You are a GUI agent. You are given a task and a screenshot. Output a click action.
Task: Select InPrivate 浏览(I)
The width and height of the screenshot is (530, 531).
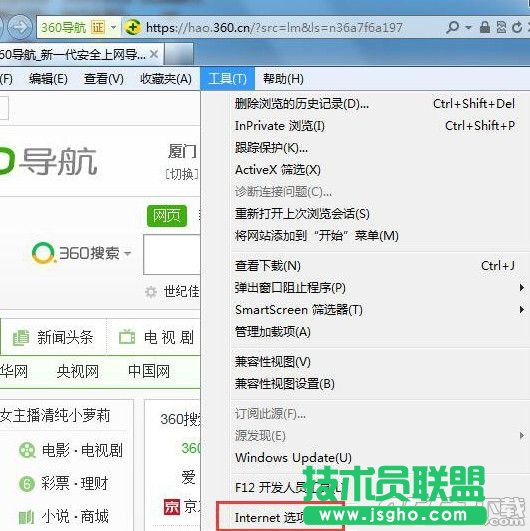click(375, 126)
